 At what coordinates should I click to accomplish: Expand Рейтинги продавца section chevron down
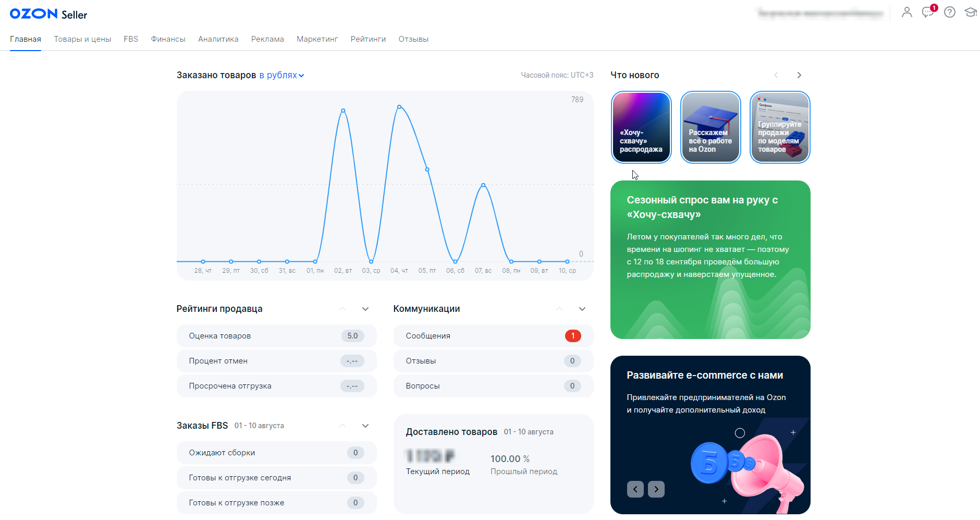click(365, 309)
